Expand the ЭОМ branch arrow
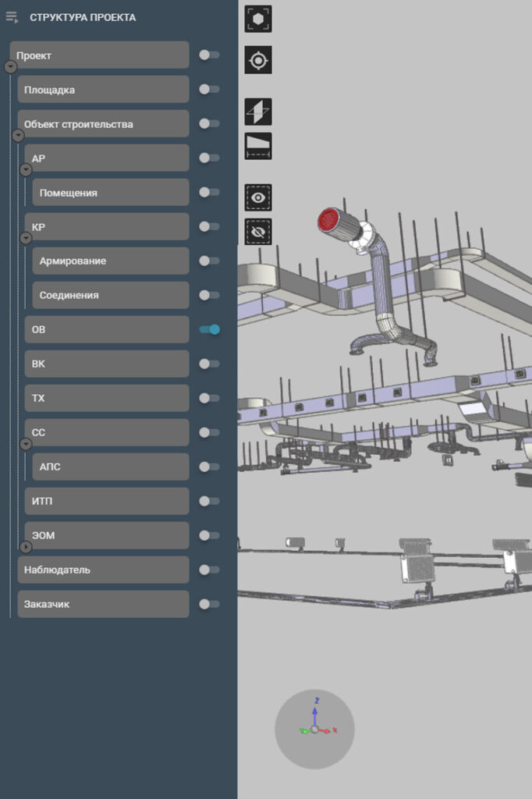 [26, 547]
